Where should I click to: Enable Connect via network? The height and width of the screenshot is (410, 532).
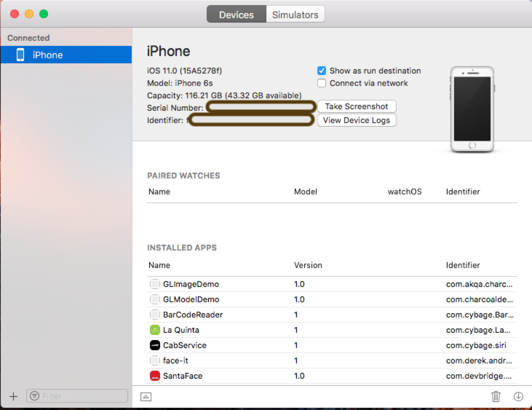pyautogui.click(x=321, y=83)
